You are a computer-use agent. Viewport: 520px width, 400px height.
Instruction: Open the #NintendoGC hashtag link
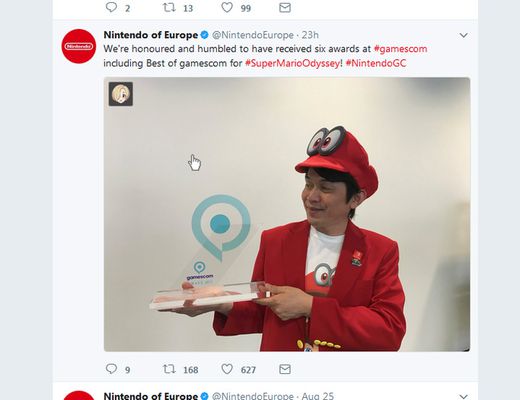pos(376,63)
